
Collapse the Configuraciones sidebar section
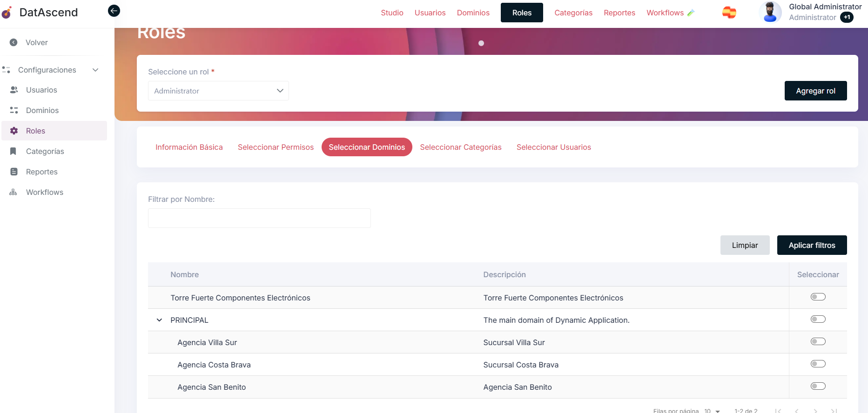click(x=95, y=70)
